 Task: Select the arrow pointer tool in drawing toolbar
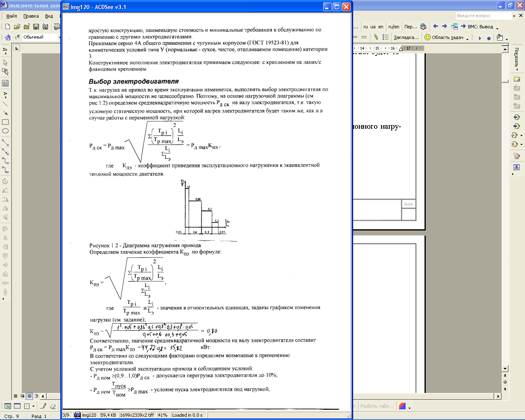tap(5, 62)
